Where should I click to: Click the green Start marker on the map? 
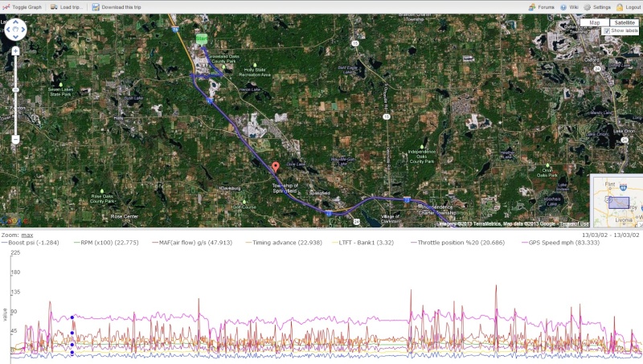coord(202,39)
